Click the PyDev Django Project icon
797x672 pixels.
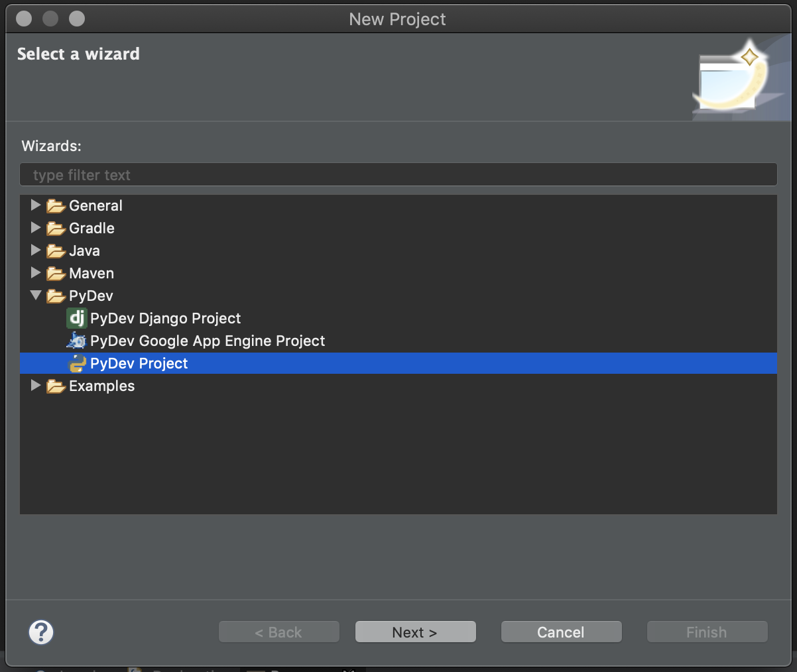77,319
